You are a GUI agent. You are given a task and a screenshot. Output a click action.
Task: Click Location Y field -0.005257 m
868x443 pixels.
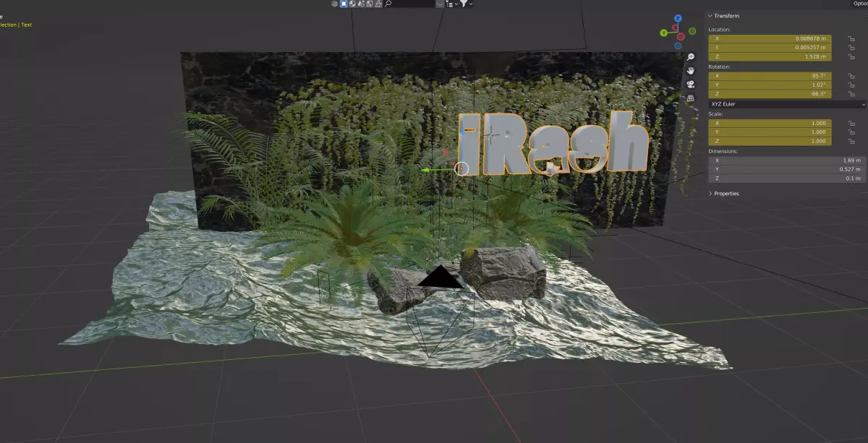pyautogui.click(x=770, y=47)
